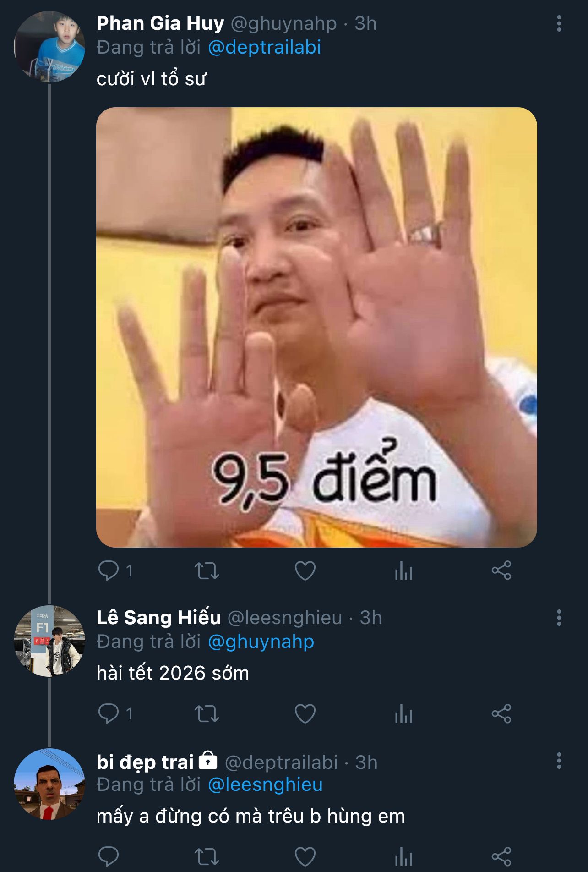Open the @ghuynahp mention link
Viewport: 588px width, 872px height.
[x=261, y=642]
